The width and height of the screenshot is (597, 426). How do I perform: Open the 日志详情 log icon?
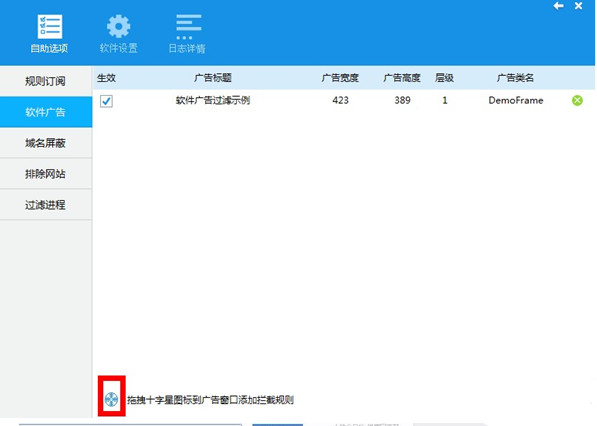188,27
